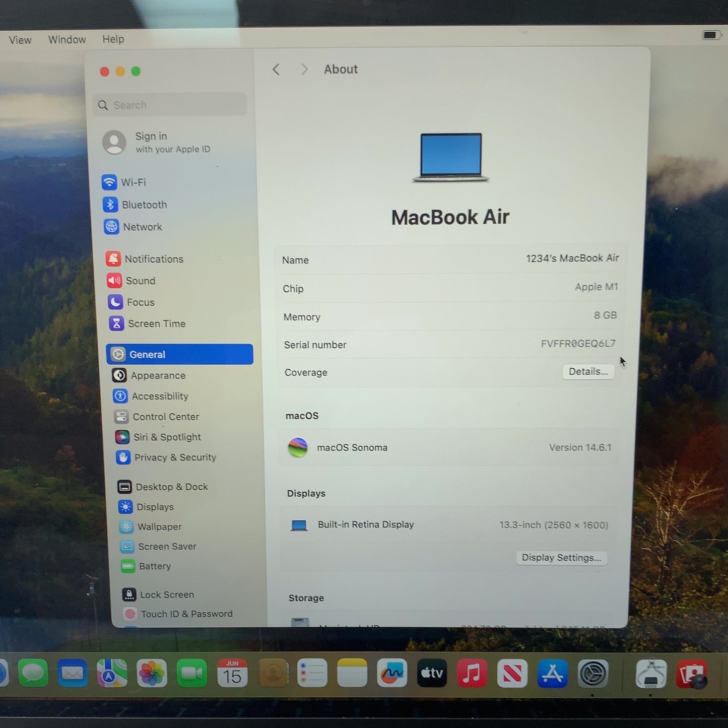Open Appearance settings
Viewport: 728px width, 728px height.
click(149, 375)
